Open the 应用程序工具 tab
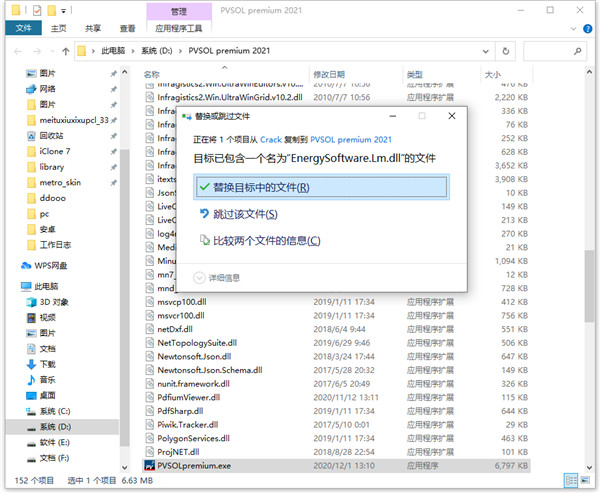Image resolution: width=600 pixels, height=493 pixels. (x=179, y=28)
